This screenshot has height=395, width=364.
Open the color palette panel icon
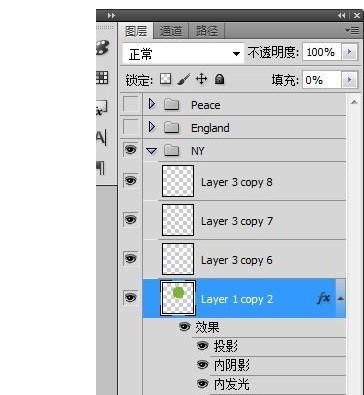[x=103, y=48]
